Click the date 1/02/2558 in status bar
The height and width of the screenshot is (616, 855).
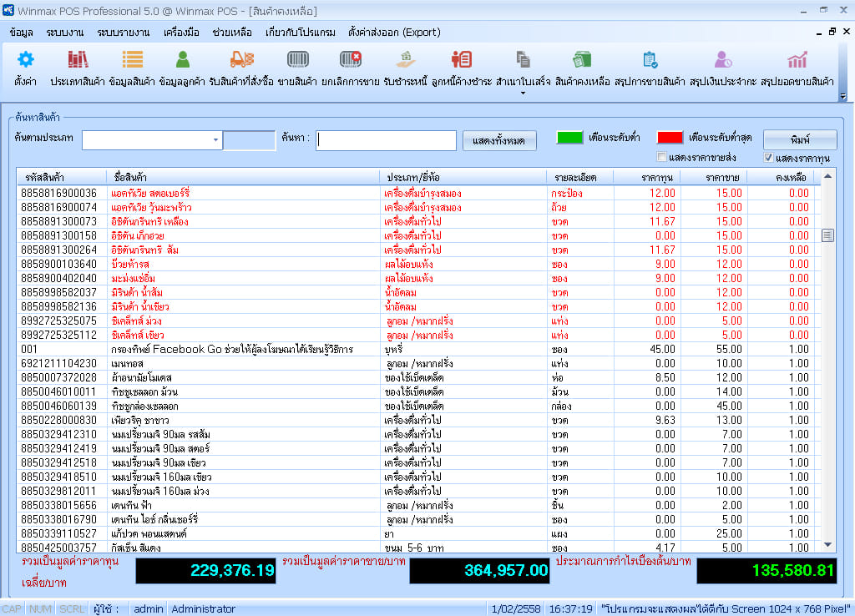pos(516,609)
